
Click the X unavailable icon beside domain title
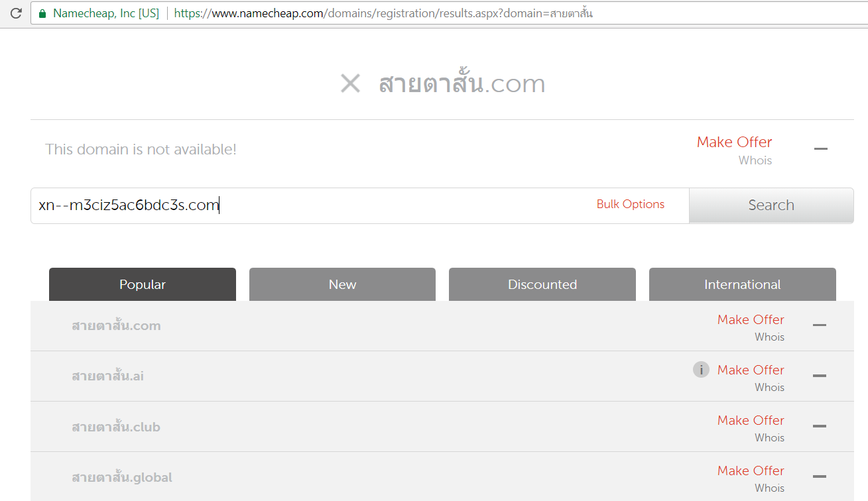pos(350,83)
